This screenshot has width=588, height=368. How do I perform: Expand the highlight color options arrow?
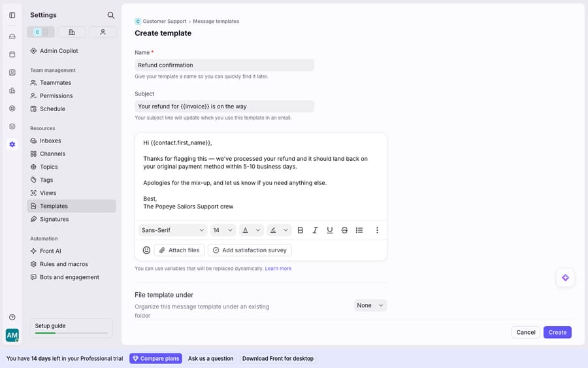[286, 230]
